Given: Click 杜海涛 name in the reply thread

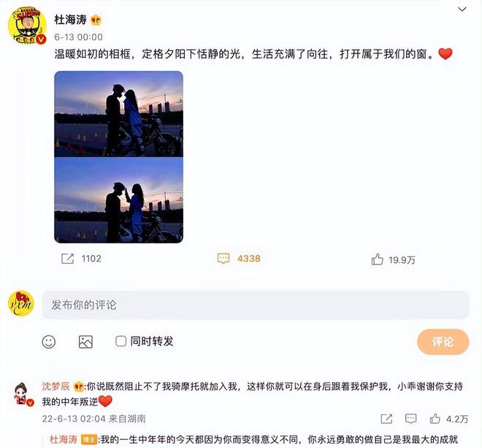Looking at the screenshot, I should coord(64,440).
